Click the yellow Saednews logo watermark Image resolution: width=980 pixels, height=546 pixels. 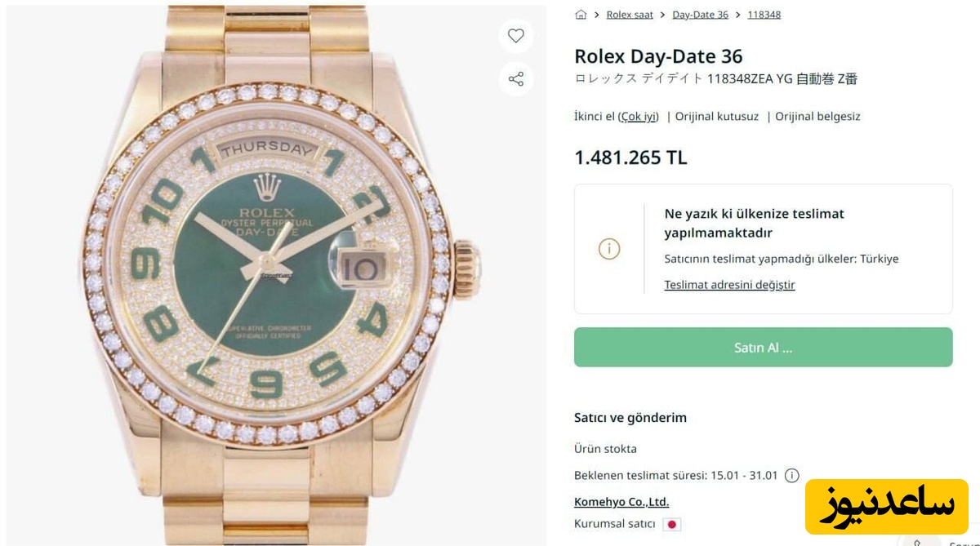coord(886,506)
